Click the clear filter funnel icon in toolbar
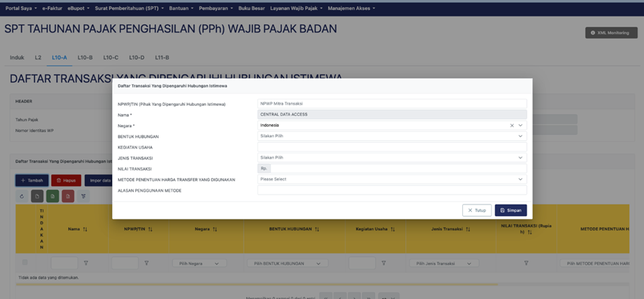Screen dimensions: 644x299 83,196
